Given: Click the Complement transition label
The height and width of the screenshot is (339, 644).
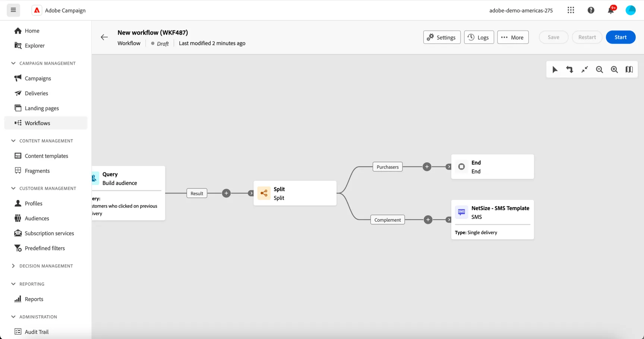Looking at the screenshot, I should (x=388, y=220).
